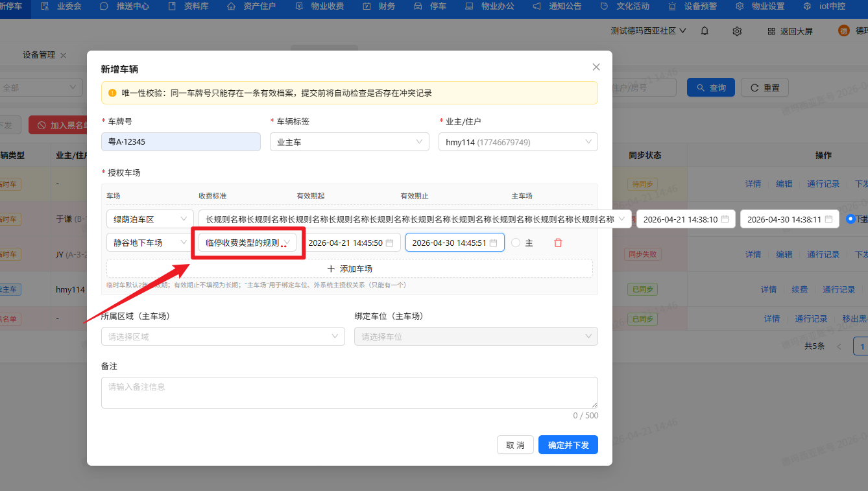The height and width of the screenshot is (491, 868).
Task: Click the 确定并下发 confirm button
Action: click(568, 444)
